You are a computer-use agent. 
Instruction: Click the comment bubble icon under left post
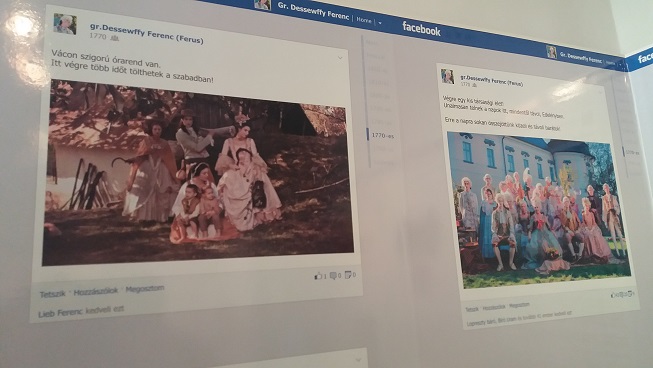[334, 276]
